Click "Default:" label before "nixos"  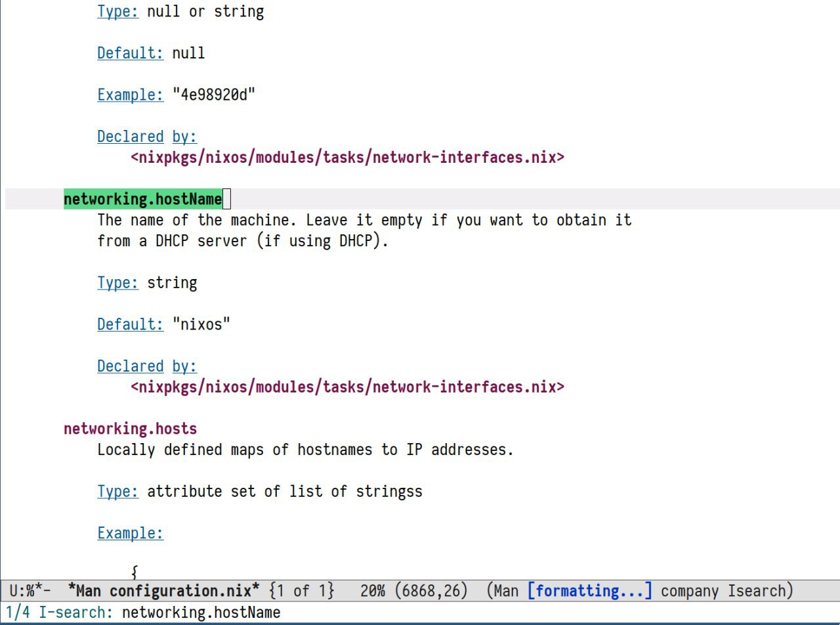pos(131,324)
